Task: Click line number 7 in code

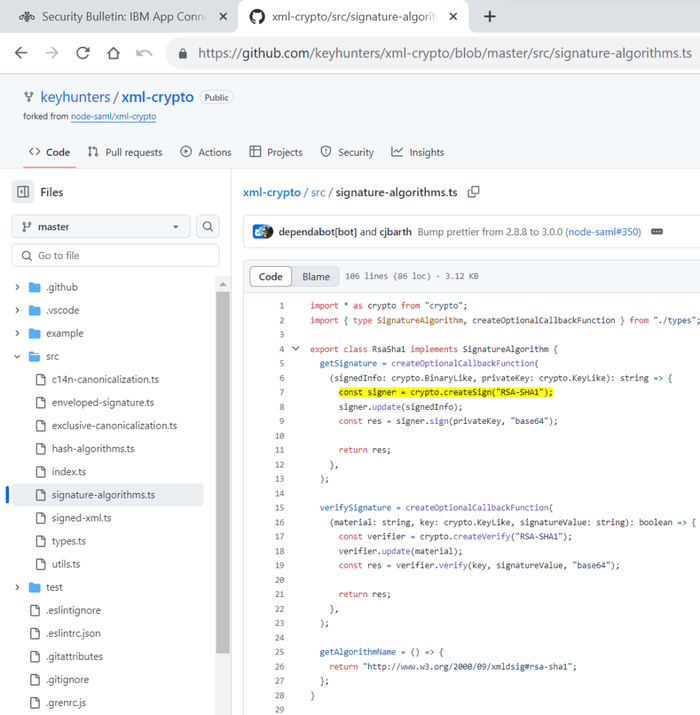Action: point(282,392)
